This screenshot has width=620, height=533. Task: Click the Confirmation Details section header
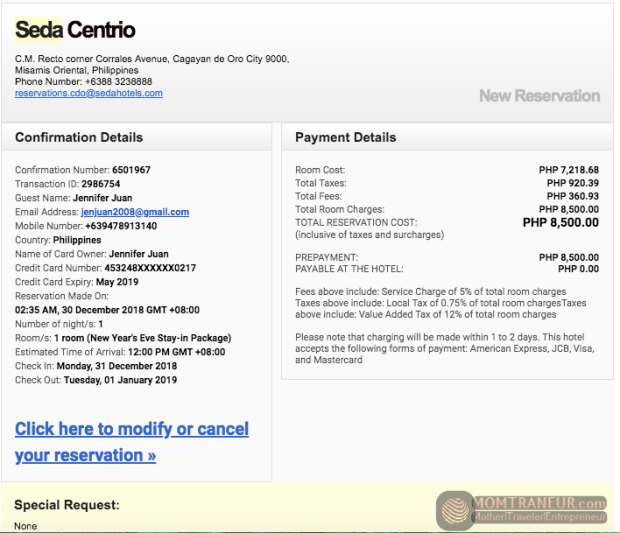[x=79, y=137]
